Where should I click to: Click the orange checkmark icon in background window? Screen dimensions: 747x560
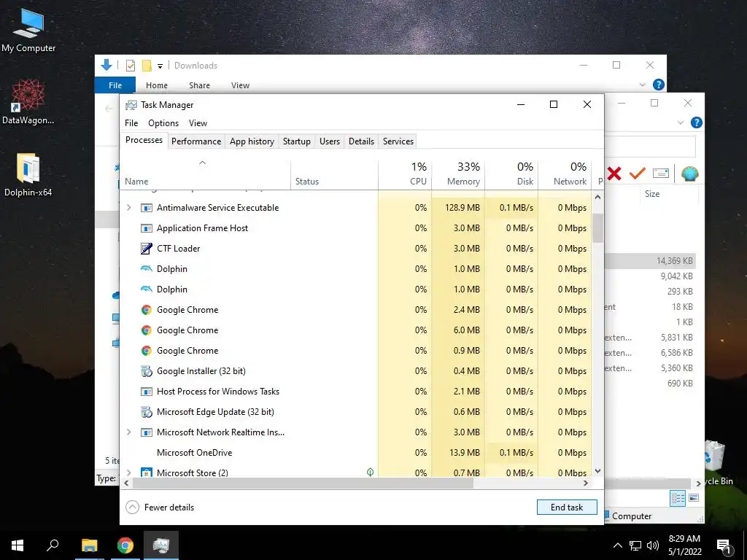point(637,174)
